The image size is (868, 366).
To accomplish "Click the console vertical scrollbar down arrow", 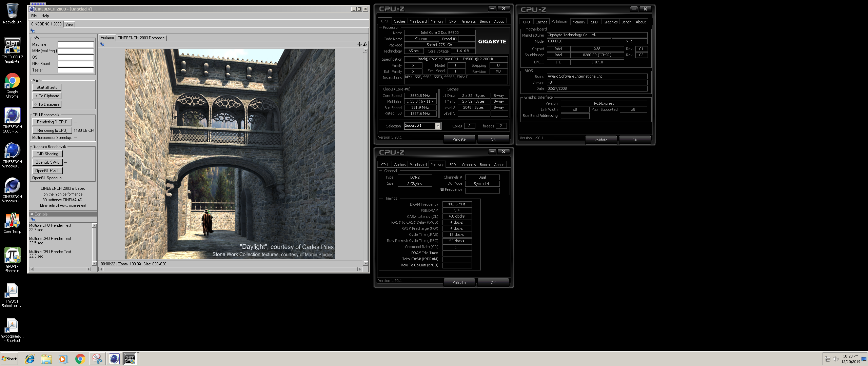I will (94, 264).
